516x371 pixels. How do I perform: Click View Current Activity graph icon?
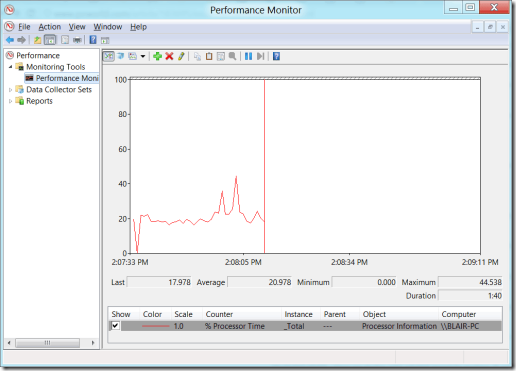coord(108,56)
